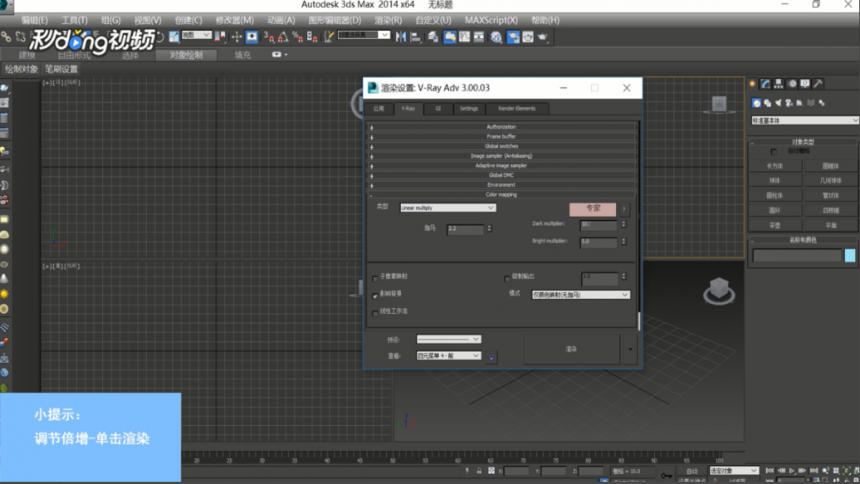860x484 pixels.
Task: Switch to the Render Elements tab
Action: (x=517, y=109)
